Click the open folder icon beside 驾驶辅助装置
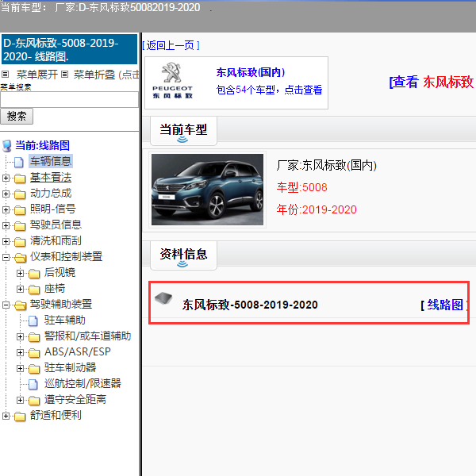 21,305
